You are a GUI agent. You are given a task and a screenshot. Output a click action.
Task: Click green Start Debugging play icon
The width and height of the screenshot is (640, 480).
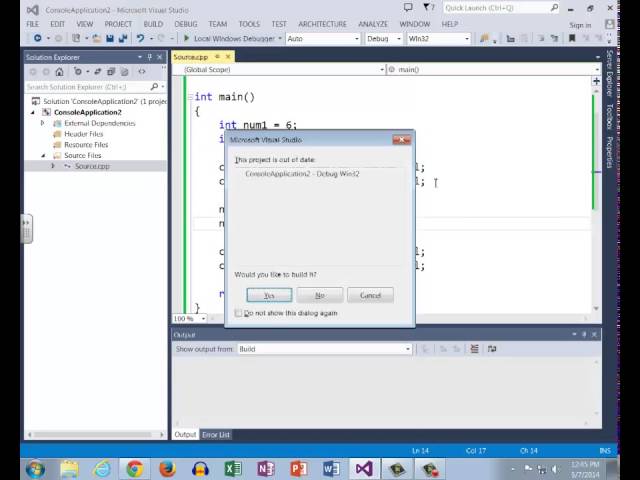(187, 38)
